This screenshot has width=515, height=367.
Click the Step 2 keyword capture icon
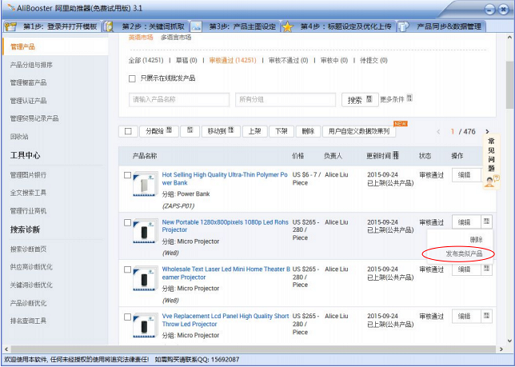pyautogui.click(x=108, y=26)
